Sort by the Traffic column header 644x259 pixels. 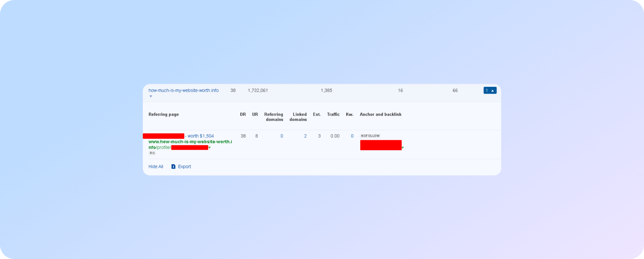(333, 114)
